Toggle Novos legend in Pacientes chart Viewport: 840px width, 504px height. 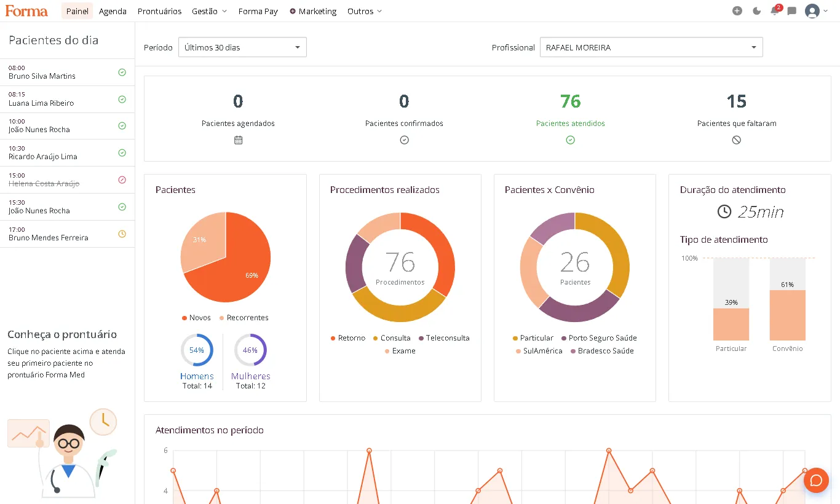[196, 318]
